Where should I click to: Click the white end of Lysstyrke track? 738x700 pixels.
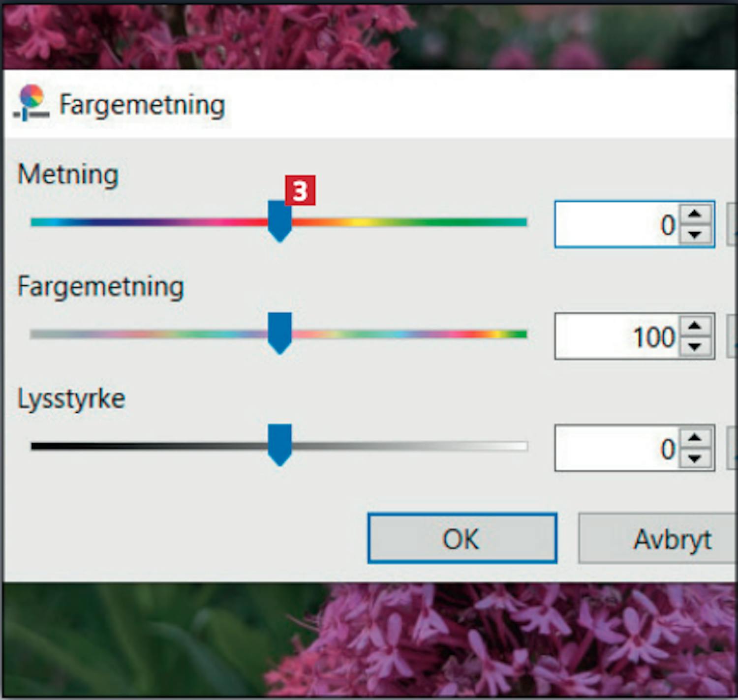click(522, 446)
